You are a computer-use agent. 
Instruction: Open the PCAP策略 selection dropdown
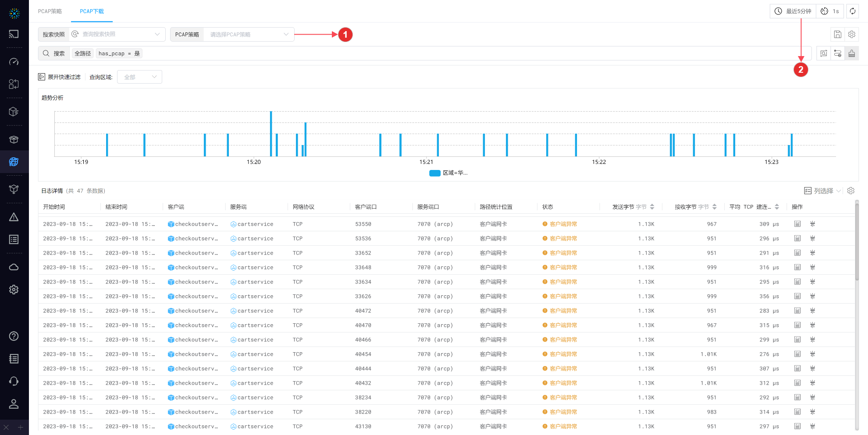248,35
